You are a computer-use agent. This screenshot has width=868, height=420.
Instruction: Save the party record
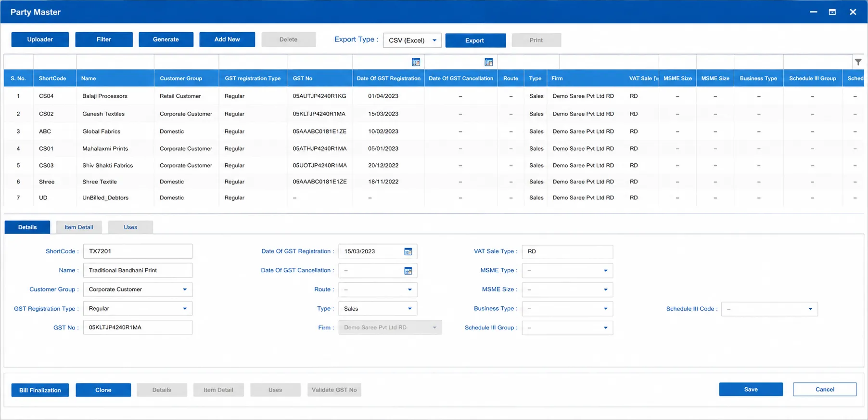click(x=751, y=389)
